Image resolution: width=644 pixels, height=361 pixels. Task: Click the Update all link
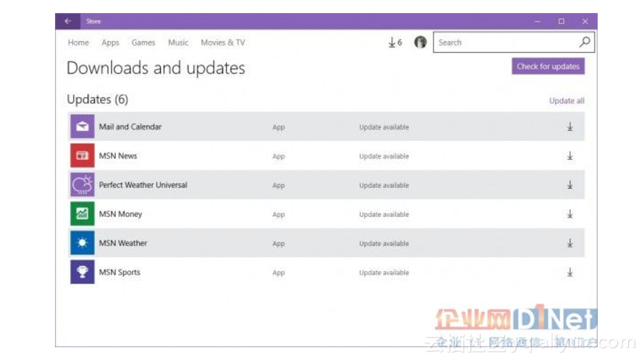(x=567, y=101)
